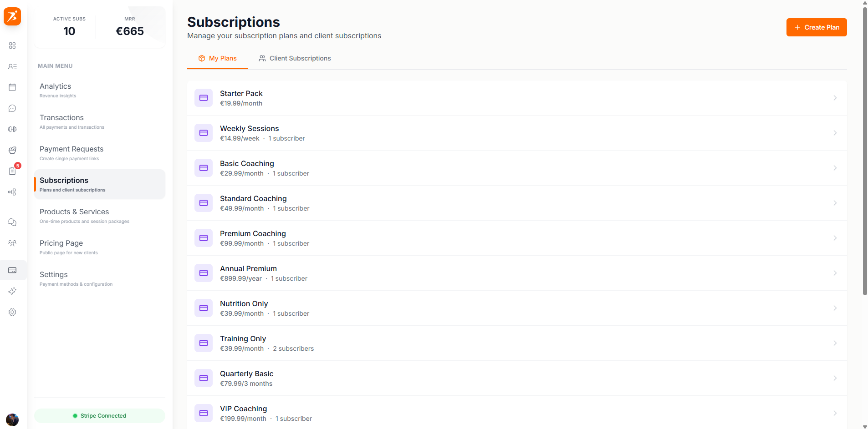Click the Create Plan button
This screenshot has height=429, width=868.
(816, 27)
